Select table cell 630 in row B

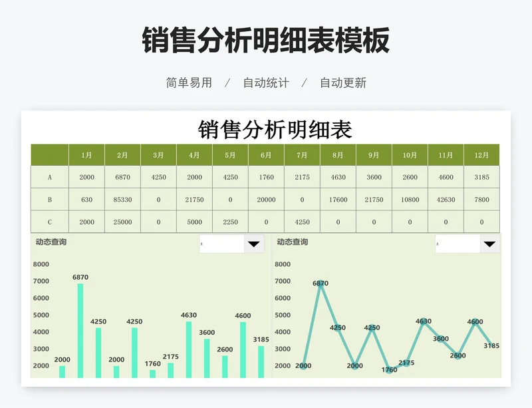coord(87,200)
